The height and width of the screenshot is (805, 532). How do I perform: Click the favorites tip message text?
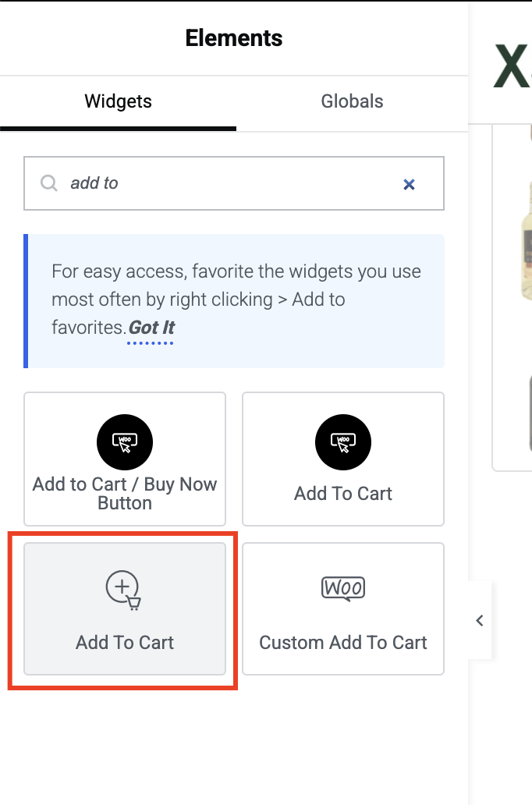tap(236, 300)
